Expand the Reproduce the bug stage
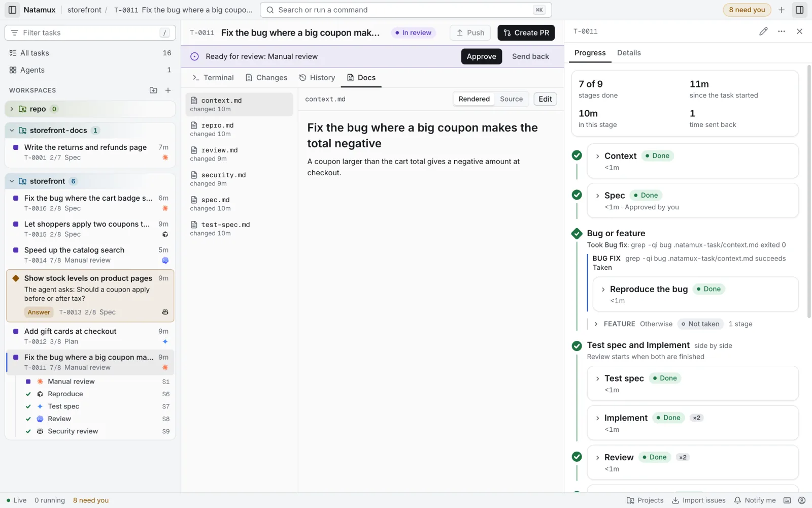 pyautogui.click(x=603, y=290)
